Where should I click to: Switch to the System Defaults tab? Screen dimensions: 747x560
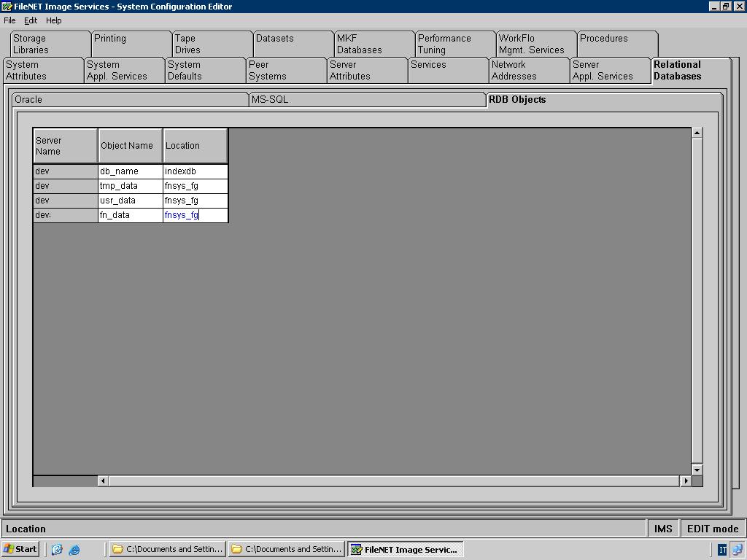coord(205,71)
